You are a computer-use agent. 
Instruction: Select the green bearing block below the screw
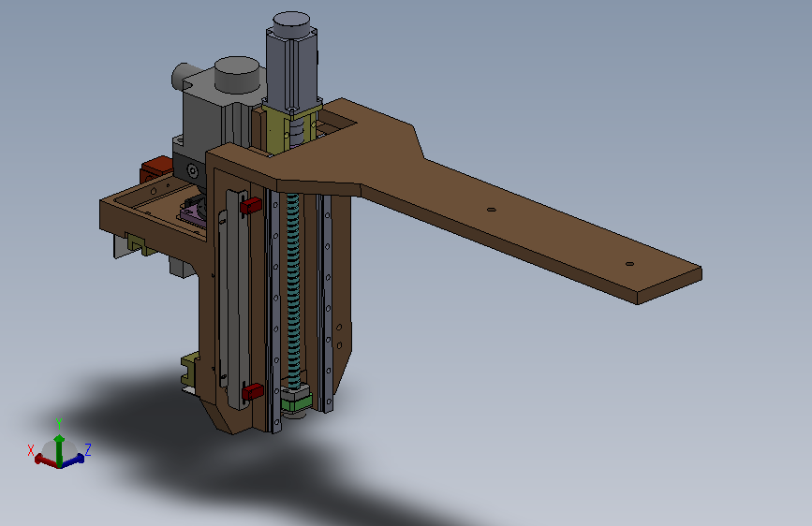[x=296, y=401]
